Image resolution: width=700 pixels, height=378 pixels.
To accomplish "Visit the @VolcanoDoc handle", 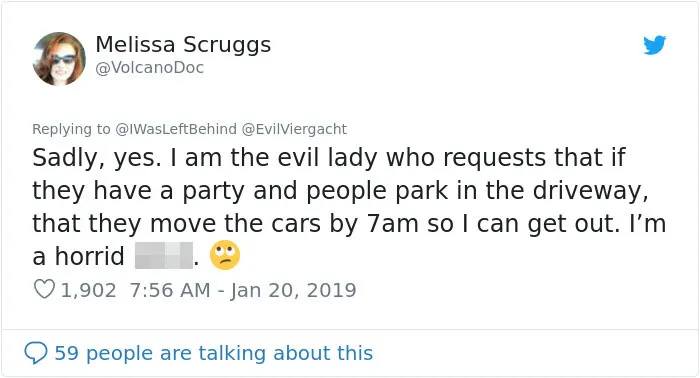I will 150,68.
